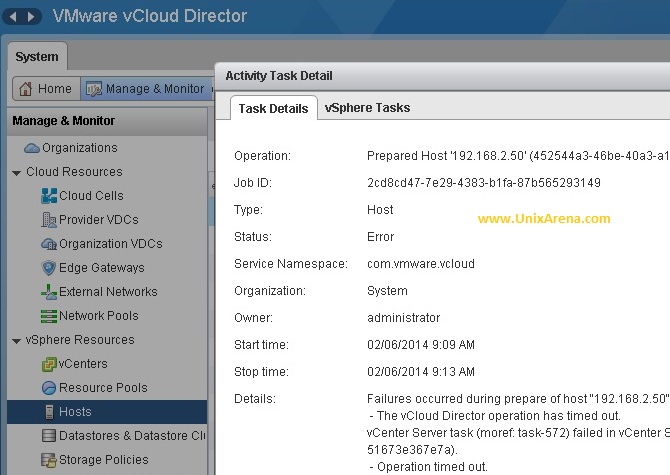Click the Job ID value text
Screen dimensions: 670x475
484,183
